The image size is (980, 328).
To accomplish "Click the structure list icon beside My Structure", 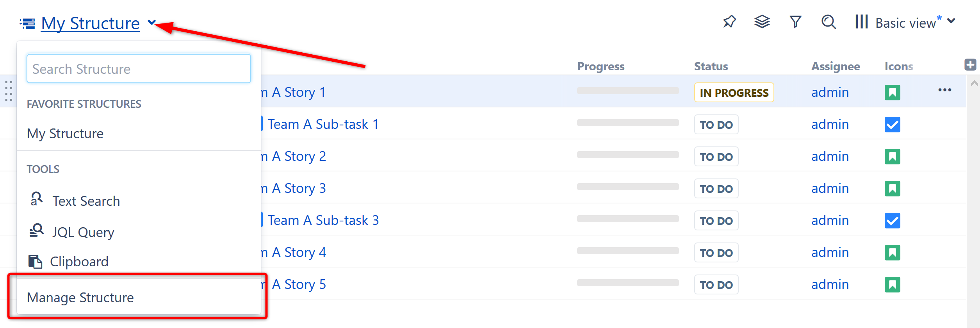I will 28,24.
